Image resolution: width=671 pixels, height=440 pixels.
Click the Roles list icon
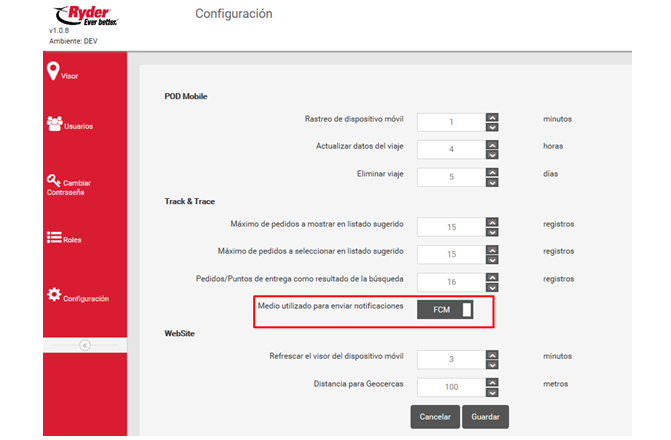point(54,238)
